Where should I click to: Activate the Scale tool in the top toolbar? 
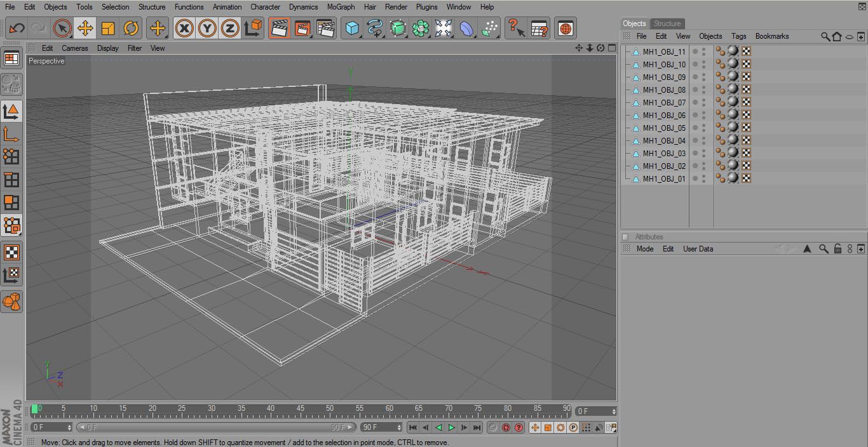click(108, 28)
